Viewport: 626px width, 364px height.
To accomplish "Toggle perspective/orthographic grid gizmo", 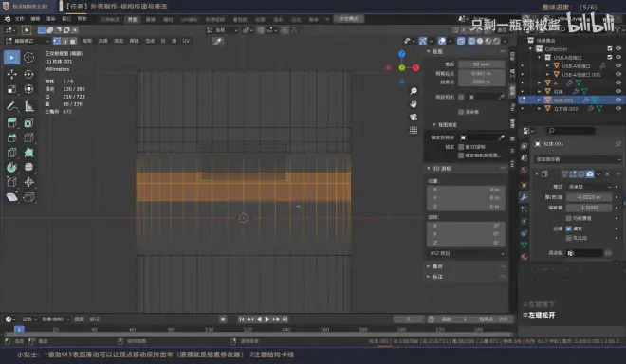I will pyautogui.click(x=414, y=130).
